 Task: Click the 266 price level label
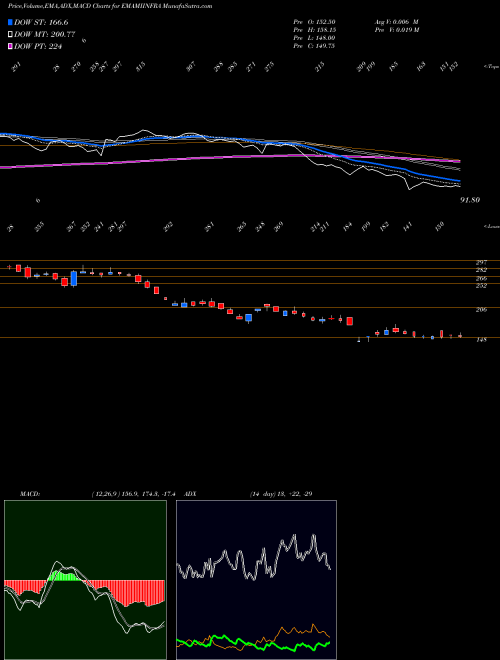(x=481, y=279)
